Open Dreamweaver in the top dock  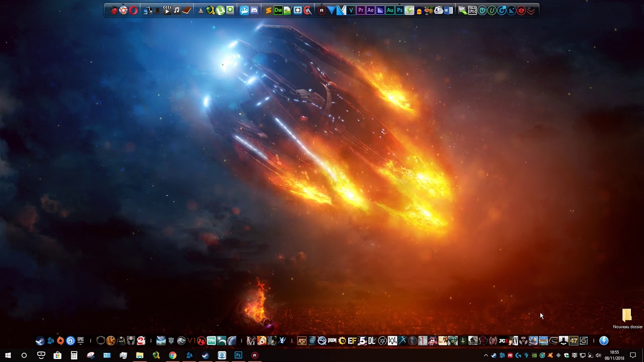(278, 10)
